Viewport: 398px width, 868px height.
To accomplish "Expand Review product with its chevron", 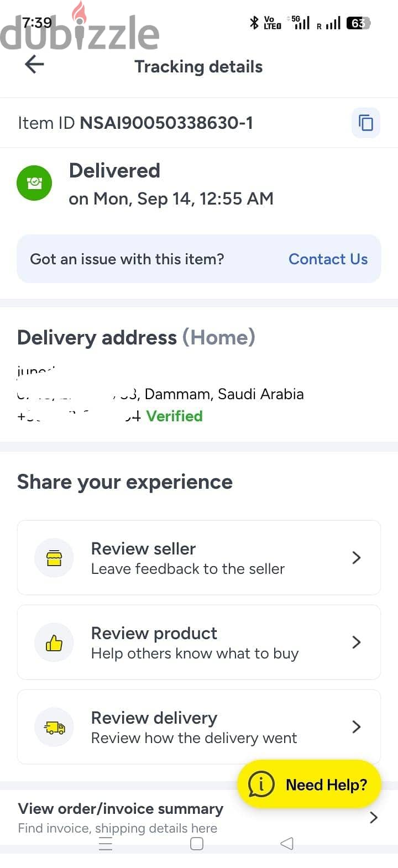I will click(357, 642).
